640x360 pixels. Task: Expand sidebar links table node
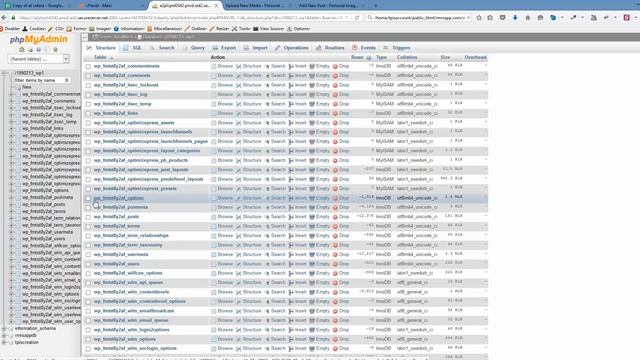(11, 129)
